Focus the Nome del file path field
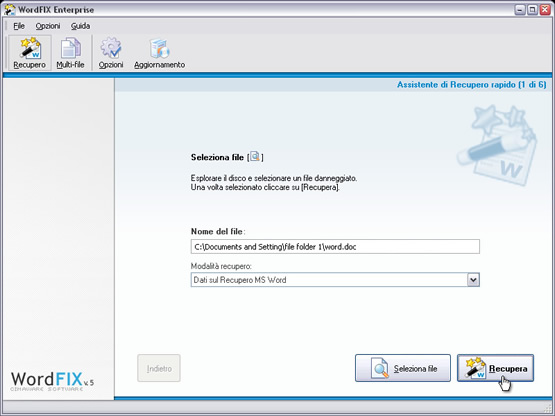Screen dimensions: 555x416 (335, 247)
